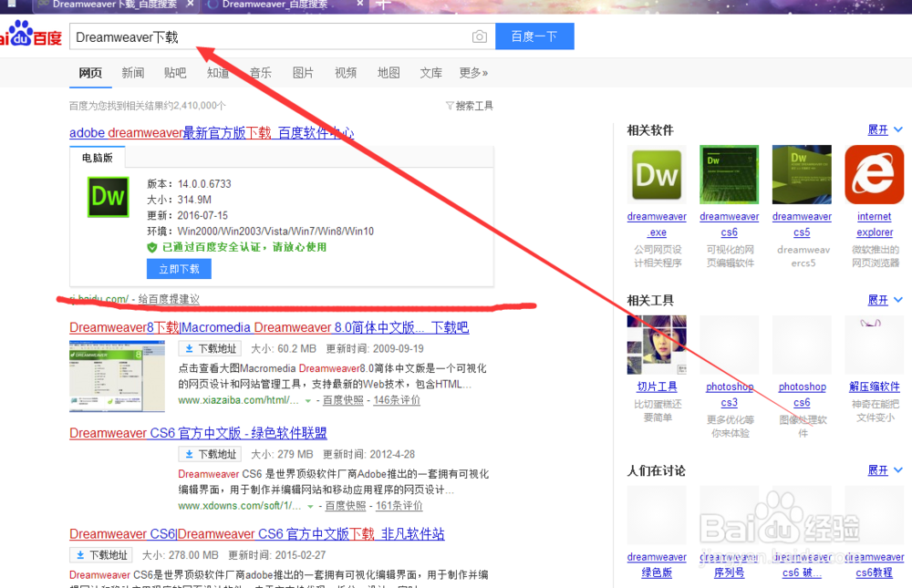The image size is (912, 588).
Task: Select the 地图 search tab
Action: click(389, 73)
